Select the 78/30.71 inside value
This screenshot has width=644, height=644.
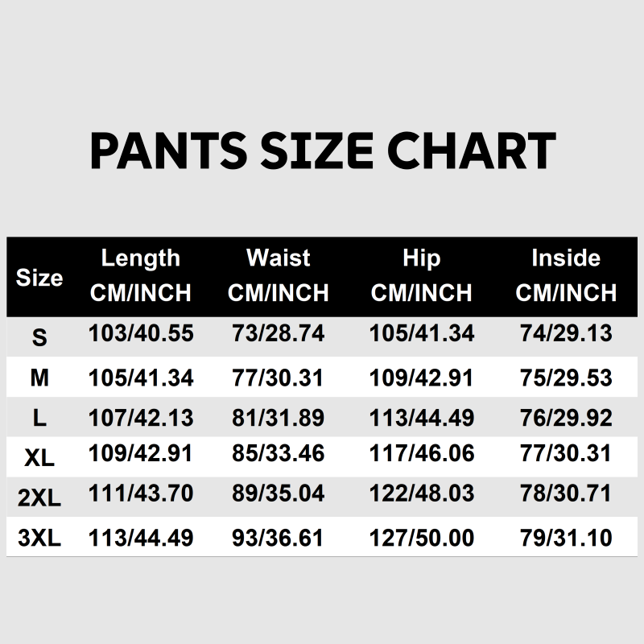click(x=566, y=493)
